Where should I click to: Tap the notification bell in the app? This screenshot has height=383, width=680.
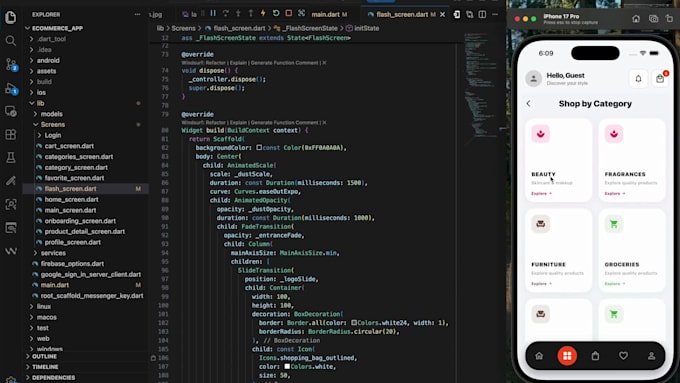[638, 79]
